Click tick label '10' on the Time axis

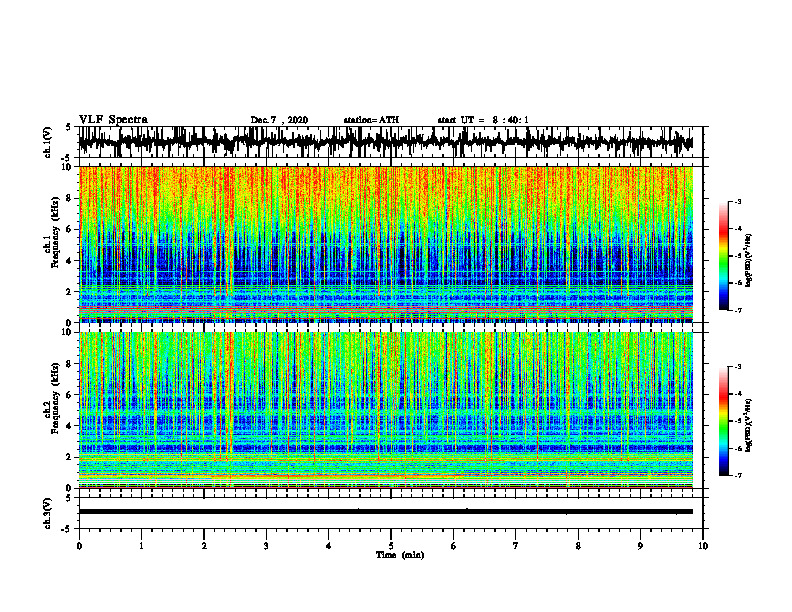click(703, 546)
